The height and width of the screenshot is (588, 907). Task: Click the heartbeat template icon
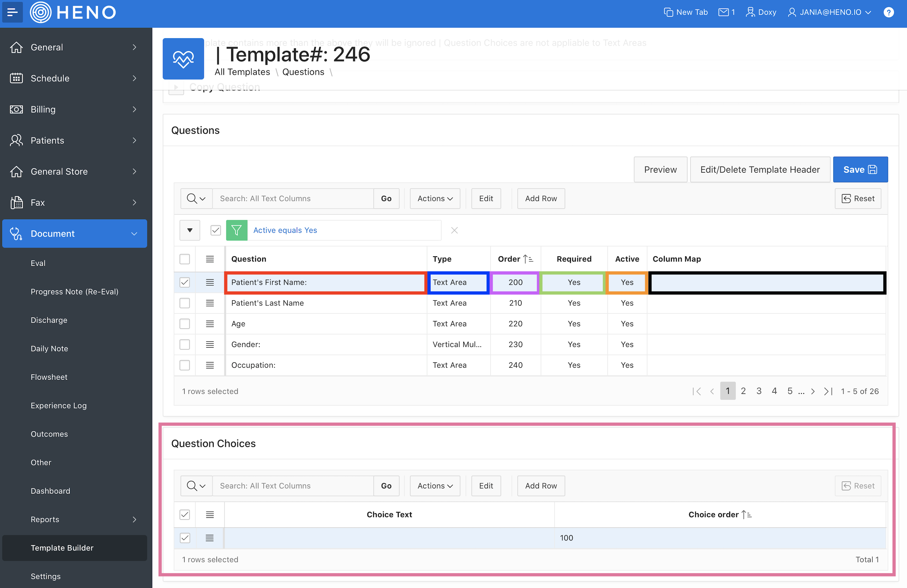(183, 59)
